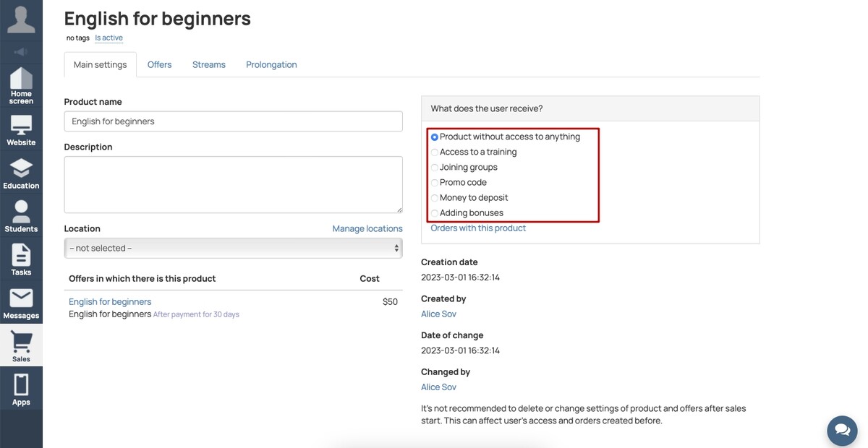Screen dimensions: 868x448
Task: Open the English for beginners offer link
Action: click(110, 301)
